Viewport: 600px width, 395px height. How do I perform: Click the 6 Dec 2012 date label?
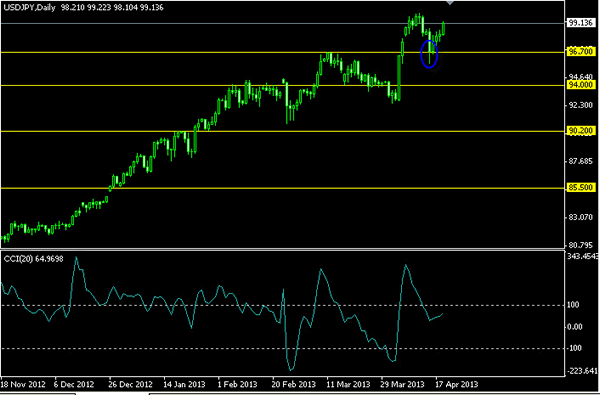(74, 384)
